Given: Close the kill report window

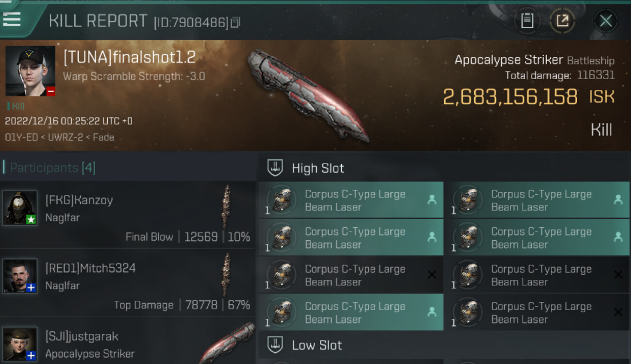Looking at the screenshot, I should [606, 21].
